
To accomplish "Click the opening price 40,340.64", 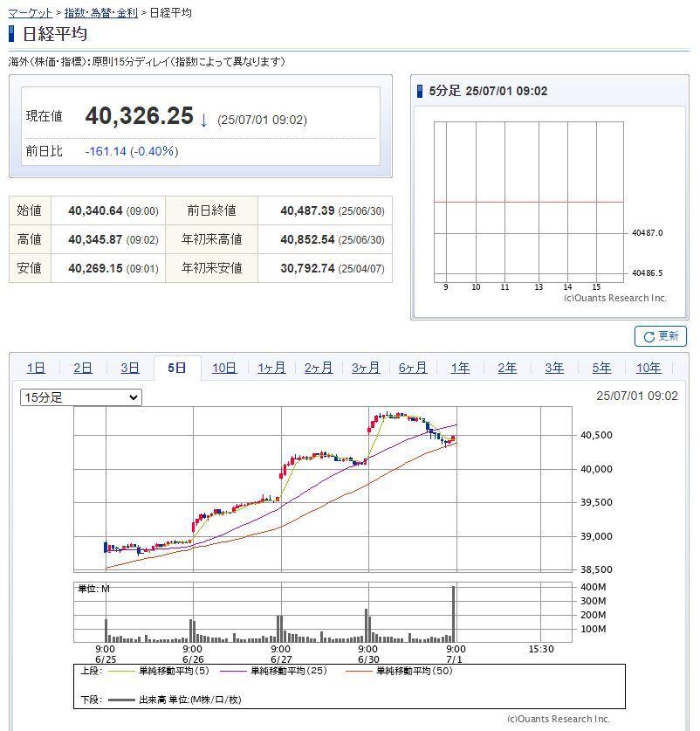I will coord(95,210).
